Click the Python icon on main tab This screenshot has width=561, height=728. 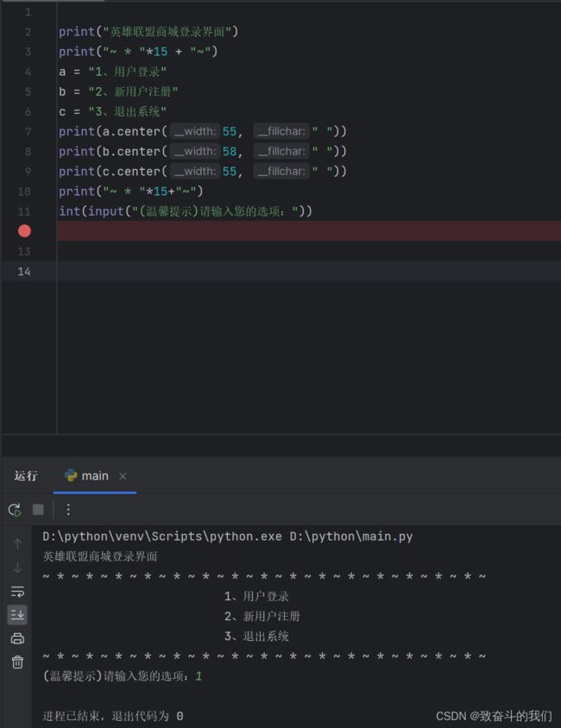(71, 475)
